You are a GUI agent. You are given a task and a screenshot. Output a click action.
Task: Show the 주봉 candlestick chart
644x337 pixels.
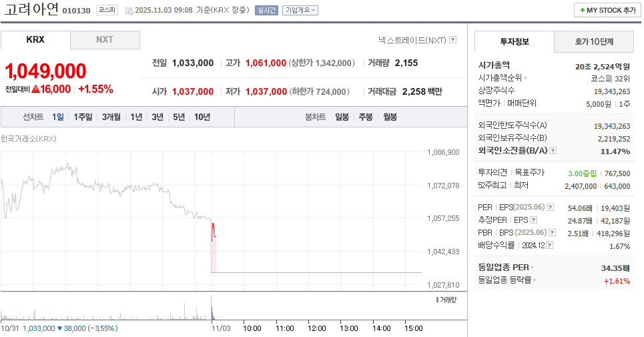(x=366, y=117)
